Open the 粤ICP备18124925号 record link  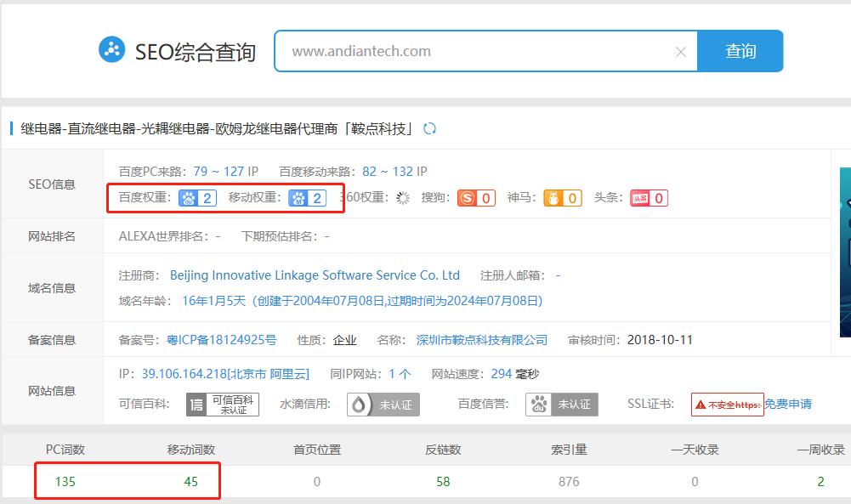pyautogui.click(x=221, y=340)
